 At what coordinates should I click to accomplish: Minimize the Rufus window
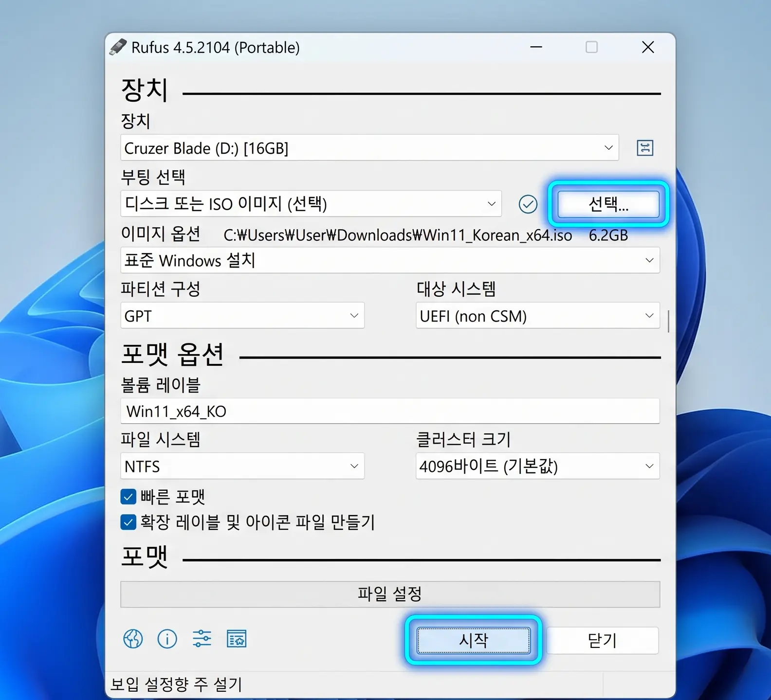coord(536,47)
